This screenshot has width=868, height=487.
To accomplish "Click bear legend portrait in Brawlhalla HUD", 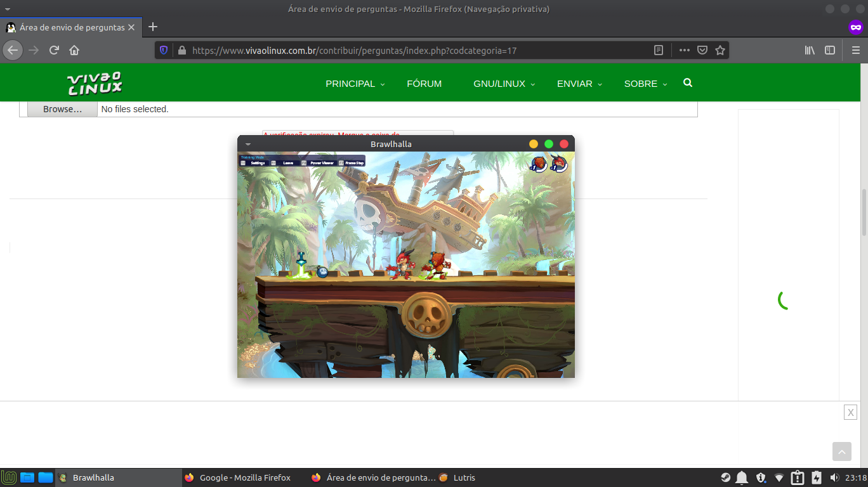I will (539, 164).
